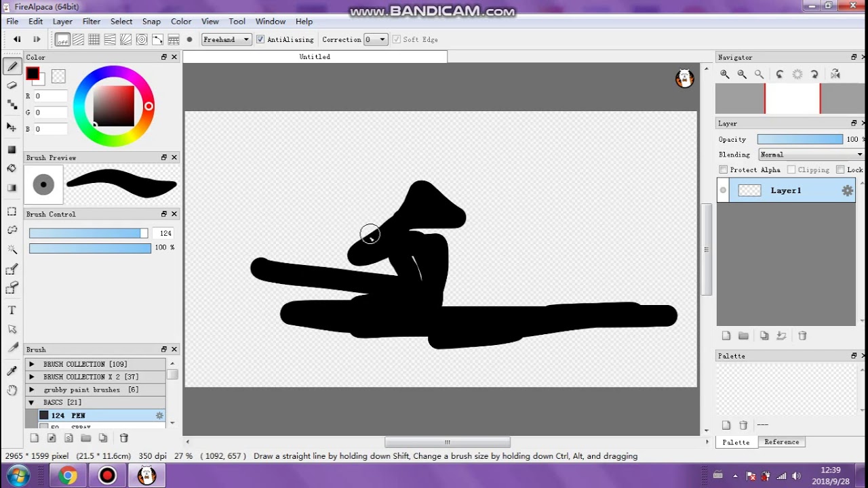Enable the radial snap
The width and height of the screenshot is (868, 488).
pyautogui.click(x=125, y=39)
